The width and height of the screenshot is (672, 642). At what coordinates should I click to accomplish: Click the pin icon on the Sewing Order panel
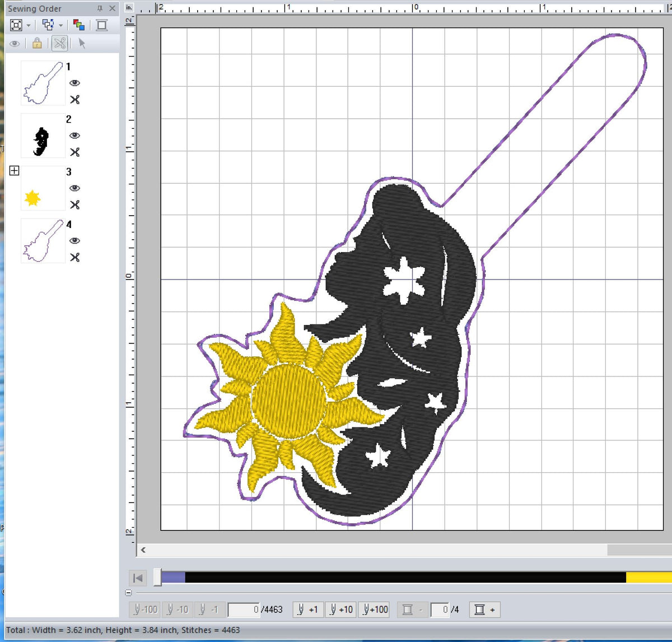[99, 8]
